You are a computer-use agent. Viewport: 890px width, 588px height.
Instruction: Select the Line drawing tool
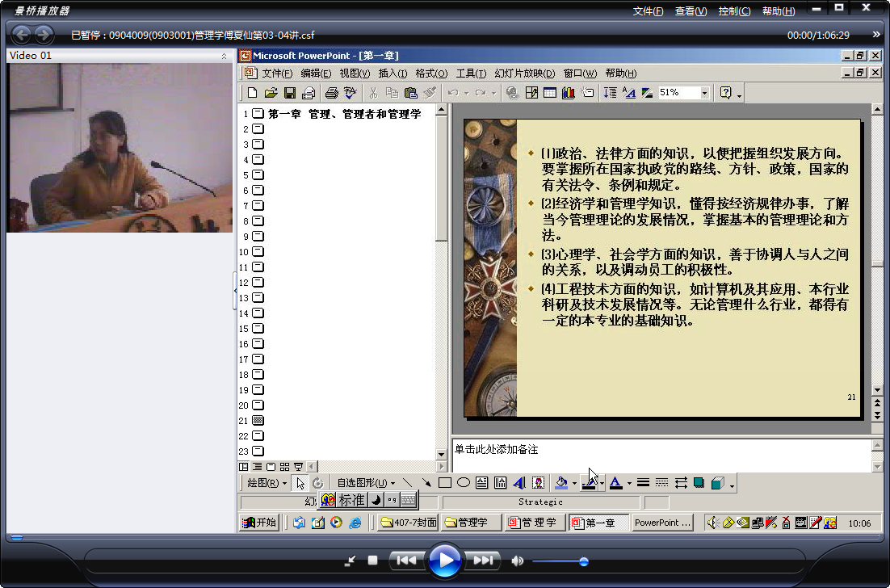tap(408, 483)
